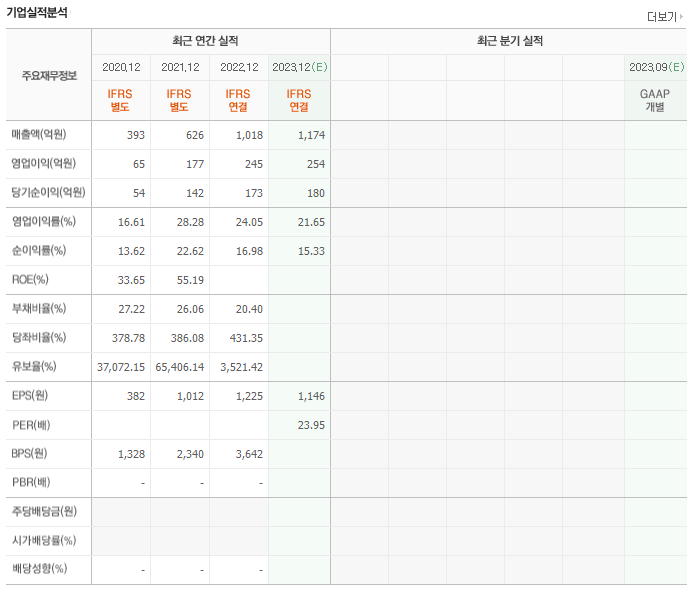Click the 영업이익률(%) row label

tap(44, 221)
